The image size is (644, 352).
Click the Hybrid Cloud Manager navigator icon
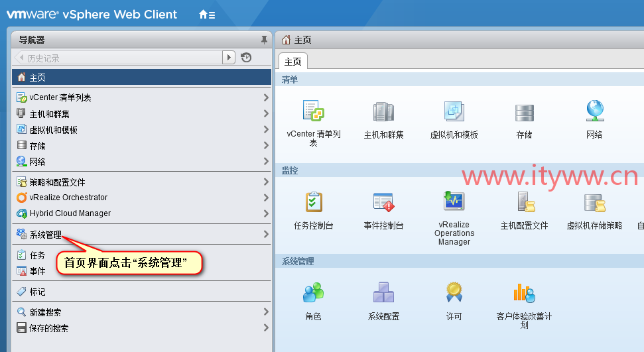pos(21,213)
